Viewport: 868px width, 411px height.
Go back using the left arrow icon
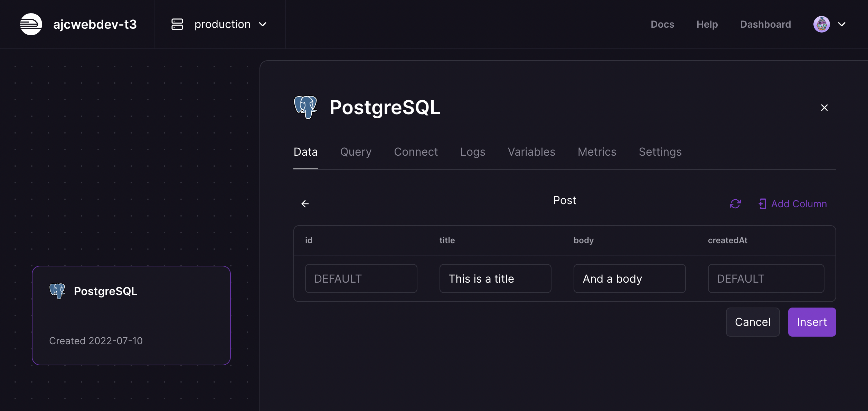pyautogui.click(x=305, y=204)
